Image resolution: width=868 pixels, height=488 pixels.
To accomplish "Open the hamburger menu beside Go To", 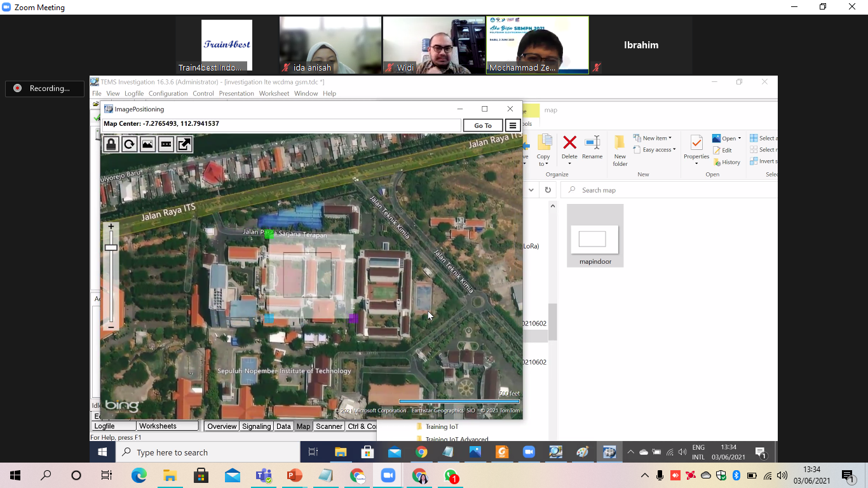I will (513, 125).
